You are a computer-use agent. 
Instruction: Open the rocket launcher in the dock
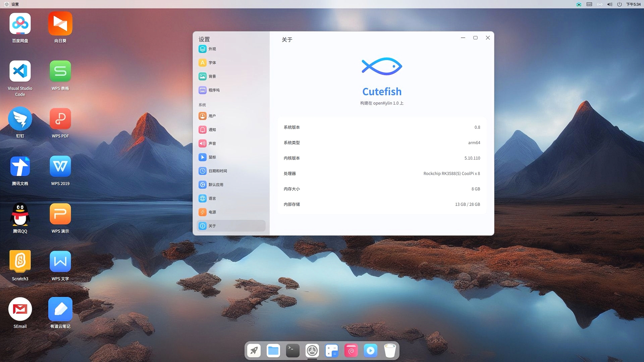(x=254, y=351)
